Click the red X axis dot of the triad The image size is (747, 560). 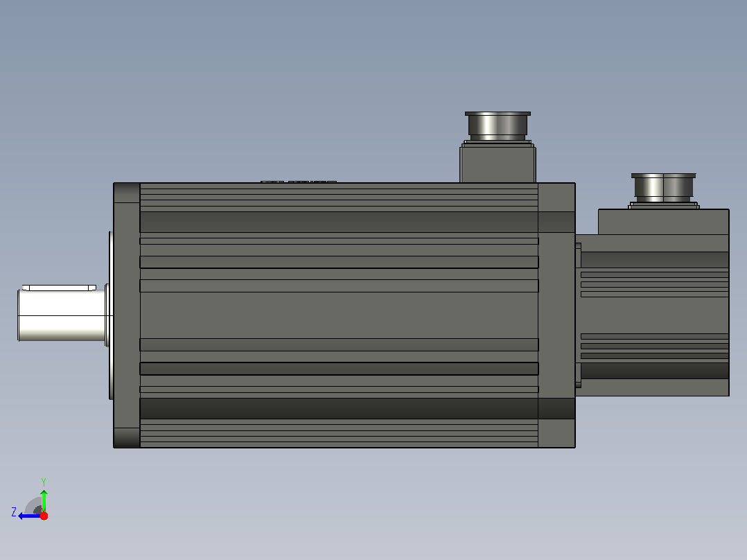point(44,516)
